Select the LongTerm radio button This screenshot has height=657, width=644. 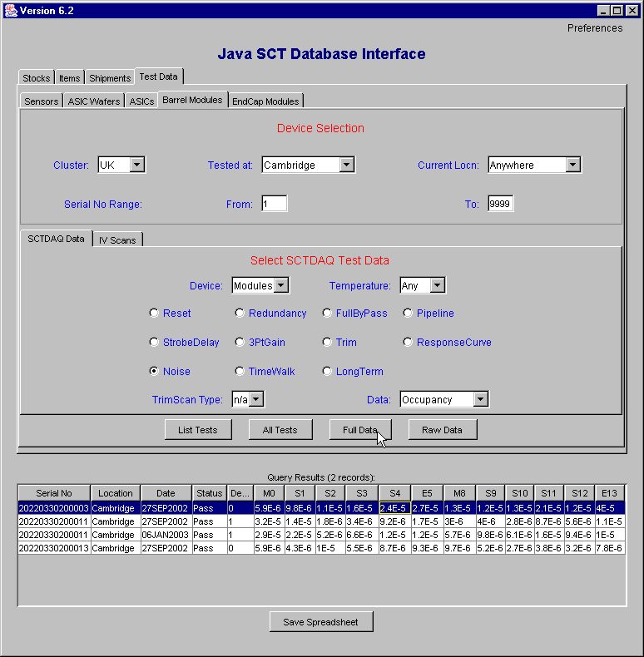[327, 371]
